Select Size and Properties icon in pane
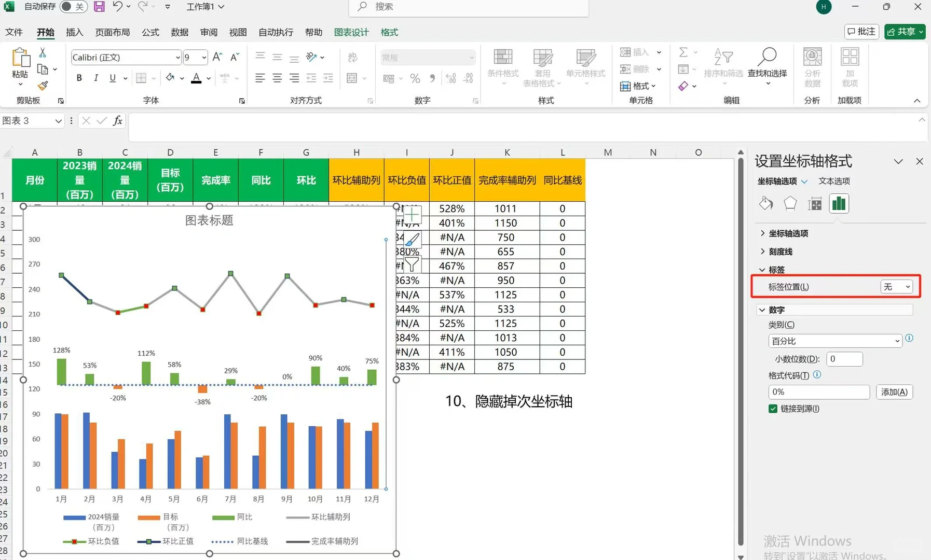 click(x=815, y=203)
